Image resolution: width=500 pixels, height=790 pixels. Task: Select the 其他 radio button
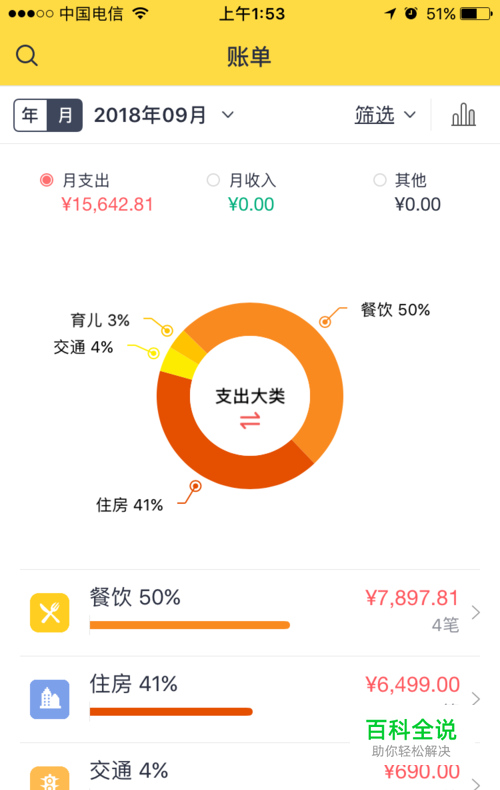point(380,180)
